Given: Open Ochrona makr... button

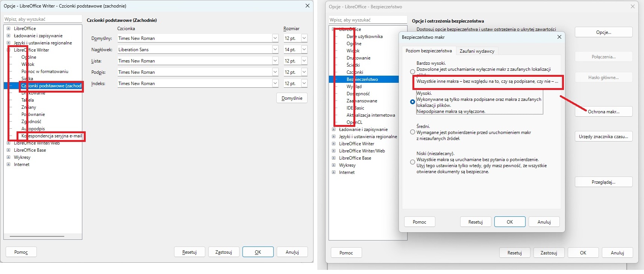Looking at the screenshot, I should point(604,112).
